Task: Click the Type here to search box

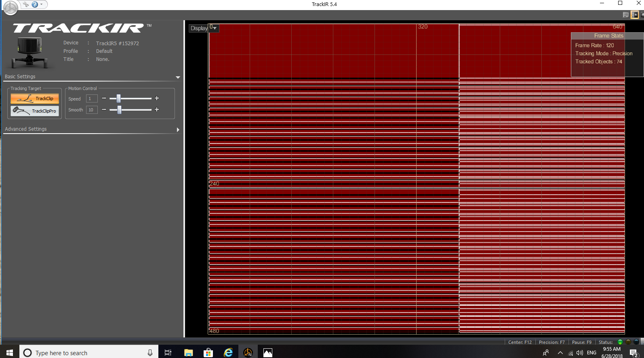Action: pyautogui.click(x=89, y=353)
